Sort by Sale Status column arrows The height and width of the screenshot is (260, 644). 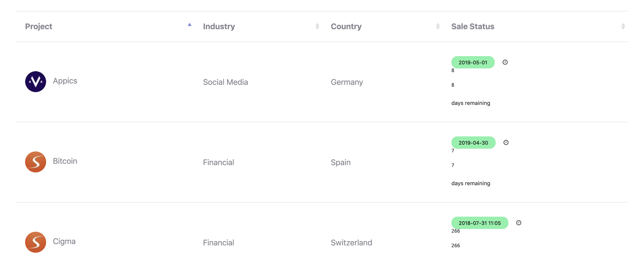click(623, 26)
